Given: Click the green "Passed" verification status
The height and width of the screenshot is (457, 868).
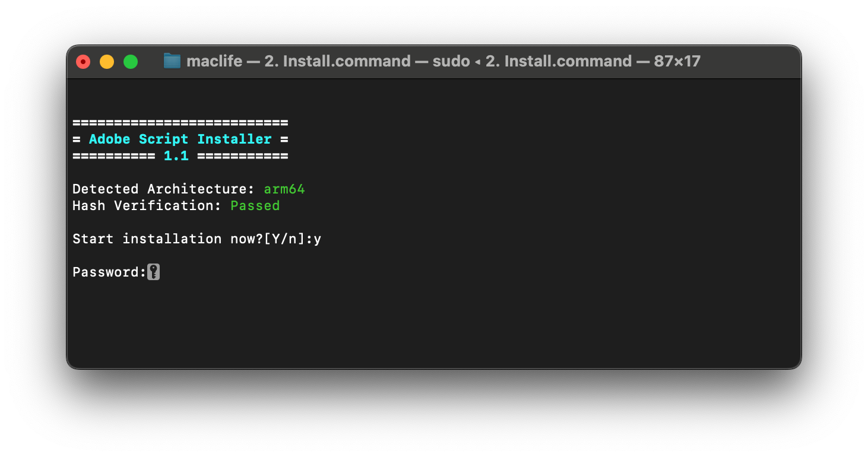Looking at the screenshot, I should click(255, 206).
